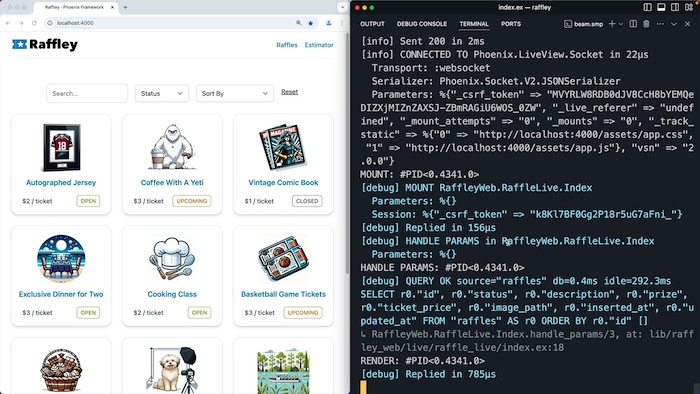
Task: Create a new terminal with plus icon
Action: tap(612, 24)
